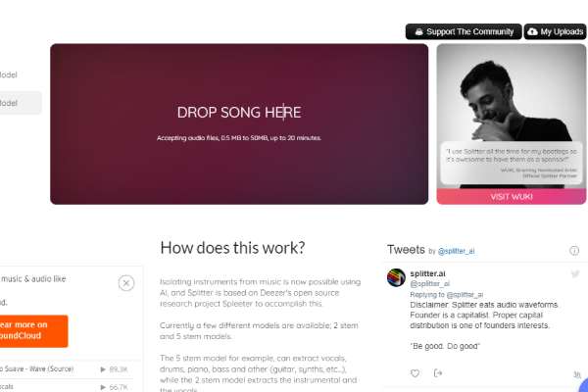Click the VISIT WUKI banner button

point(512,197)
